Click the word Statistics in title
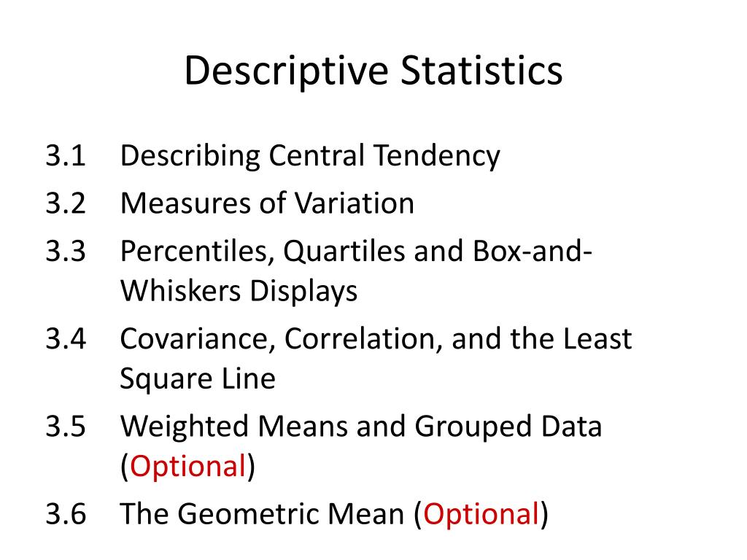747x560 pixels. pyautogui.click(x=481, y=71)
